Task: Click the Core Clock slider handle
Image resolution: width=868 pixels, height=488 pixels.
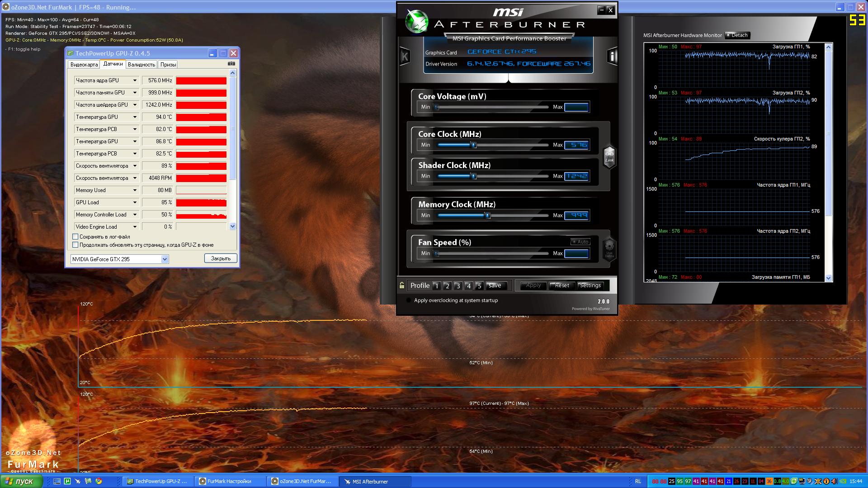Action: [474, 145]
